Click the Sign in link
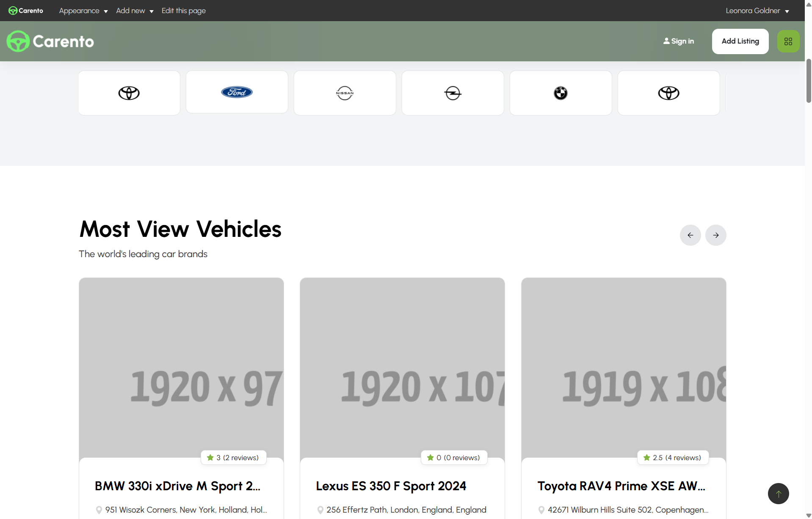Screen dimensions: 812x519 tap(678, 41)
